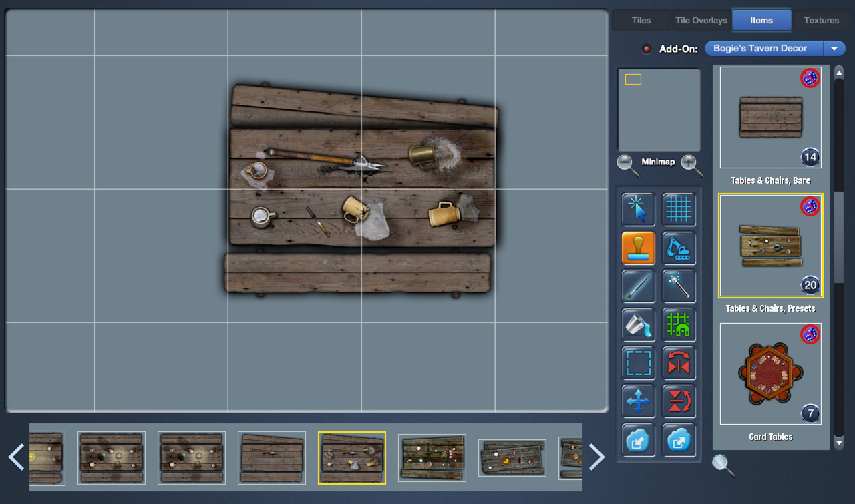Select the orange stamp tool
855x504 pixels.
[x=638, y=248]
